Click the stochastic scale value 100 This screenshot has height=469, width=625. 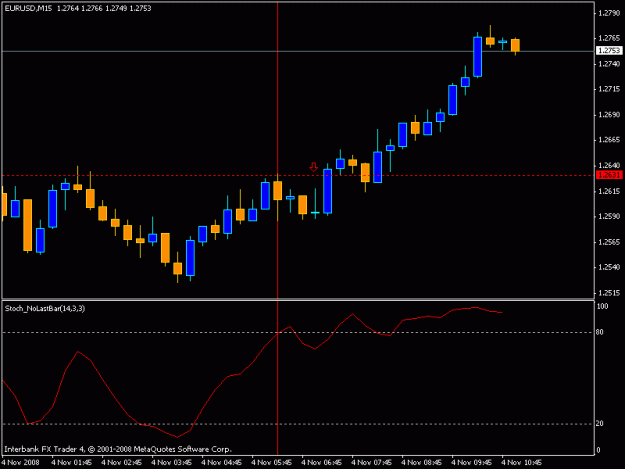tap(602, 306)
